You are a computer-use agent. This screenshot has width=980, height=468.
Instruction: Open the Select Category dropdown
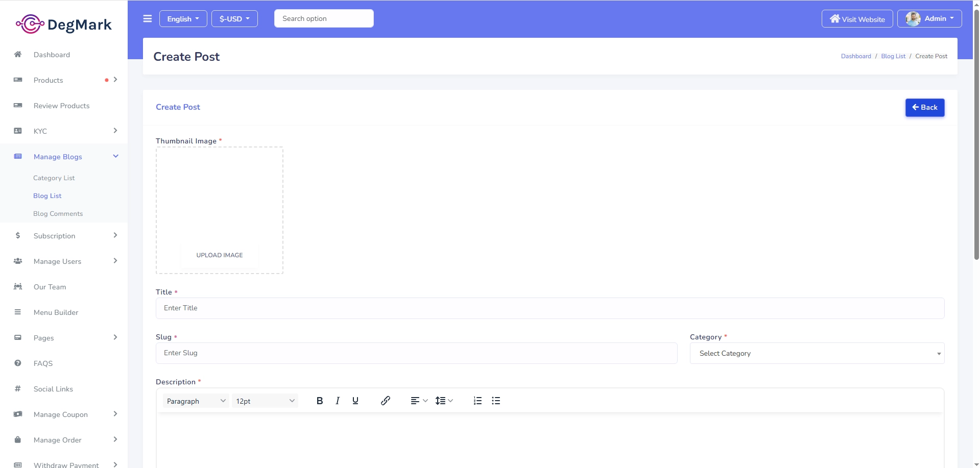click(x=817, y=353)
